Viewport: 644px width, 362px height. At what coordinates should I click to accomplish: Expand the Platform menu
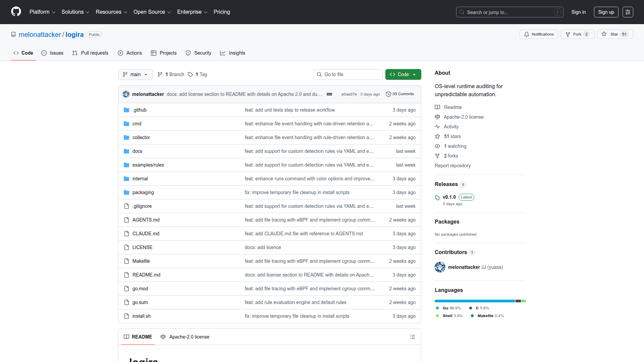(42, 12)
